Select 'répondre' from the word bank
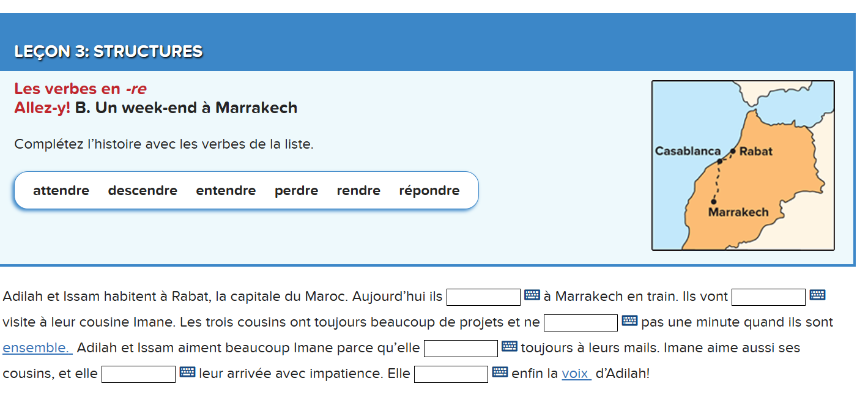The height and width of the screenshot is (411, 868). pyautogui.click(x=429, y=190)
